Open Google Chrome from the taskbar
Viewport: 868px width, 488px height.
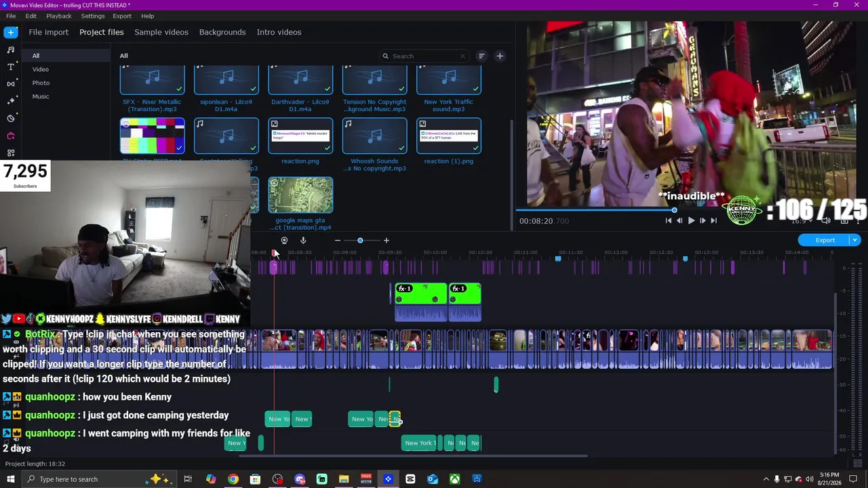click(x=233, y=479)
